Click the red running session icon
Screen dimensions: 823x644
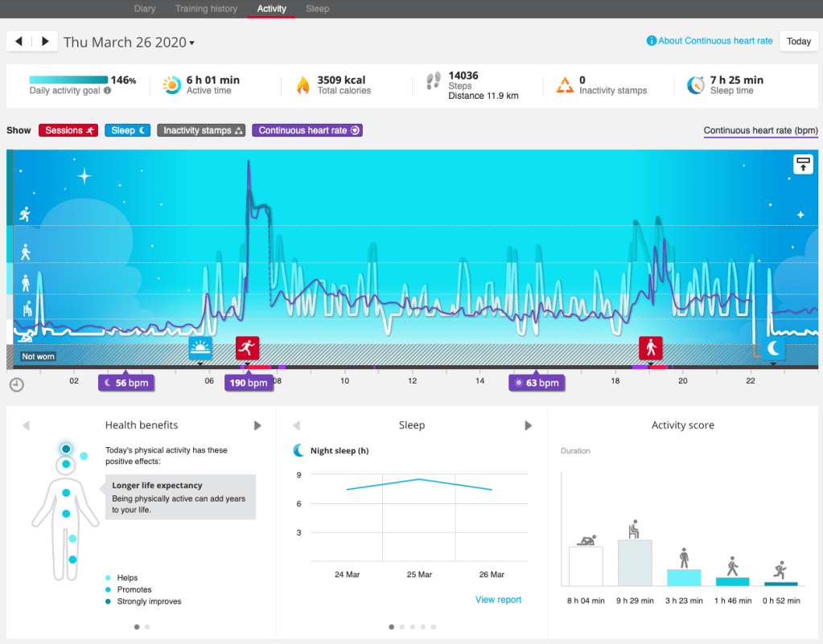coord(247,347)
